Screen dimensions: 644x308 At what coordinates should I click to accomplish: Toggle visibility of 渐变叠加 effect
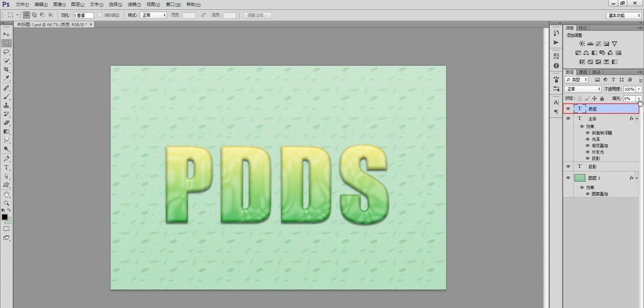[588, 146]
